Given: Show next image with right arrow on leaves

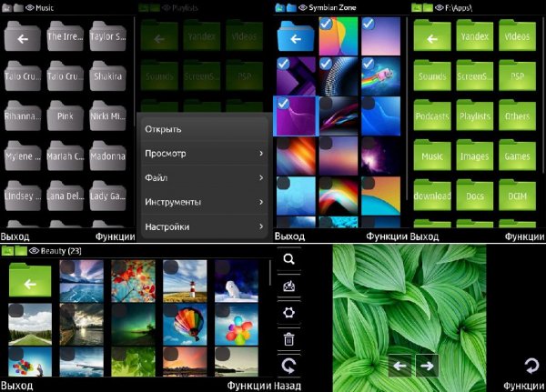Looking at the screenshot, I should pos(428,366).
